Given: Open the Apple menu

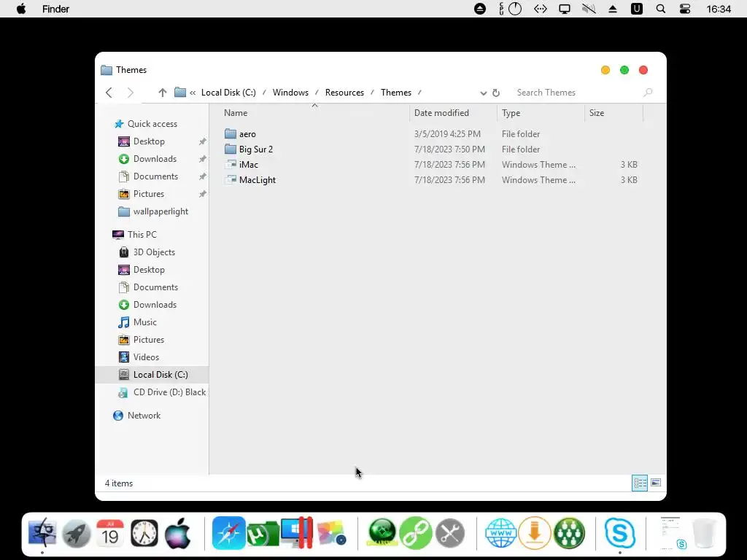Looking at the screenshot, I should [21, 9].
